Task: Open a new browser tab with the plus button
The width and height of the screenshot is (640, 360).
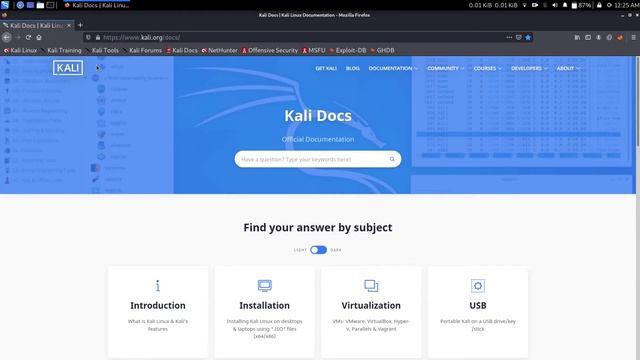Action: 80,25
